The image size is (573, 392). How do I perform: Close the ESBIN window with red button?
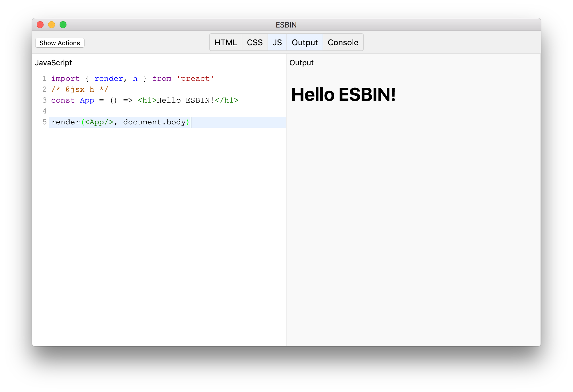40,25
